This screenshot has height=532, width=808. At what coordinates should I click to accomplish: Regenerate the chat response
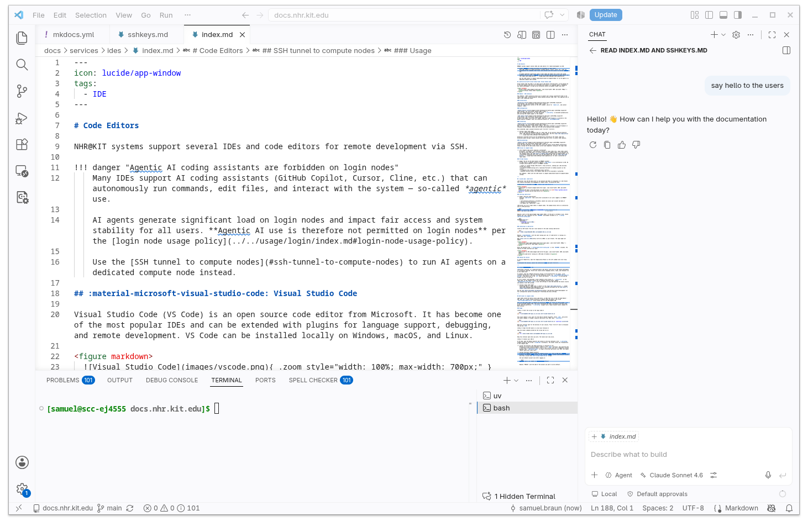click(593, 145)
